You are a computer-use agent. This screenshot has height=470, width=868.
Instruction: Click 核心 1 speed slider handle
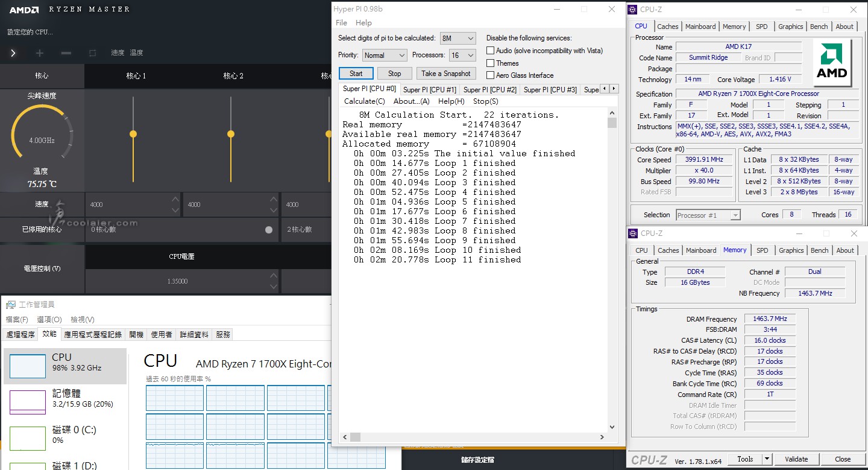133,134
